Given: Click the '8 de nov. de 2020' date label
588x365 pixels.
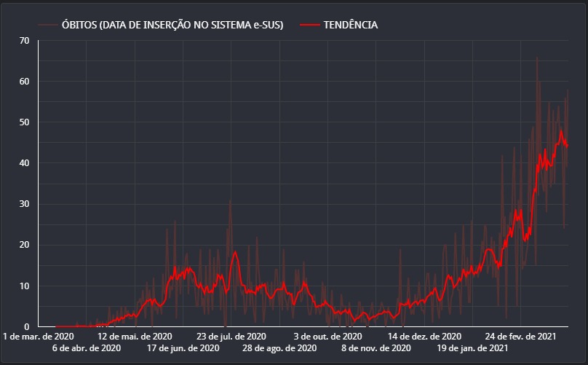Looking at the screenshot, I should pos(376,349).
